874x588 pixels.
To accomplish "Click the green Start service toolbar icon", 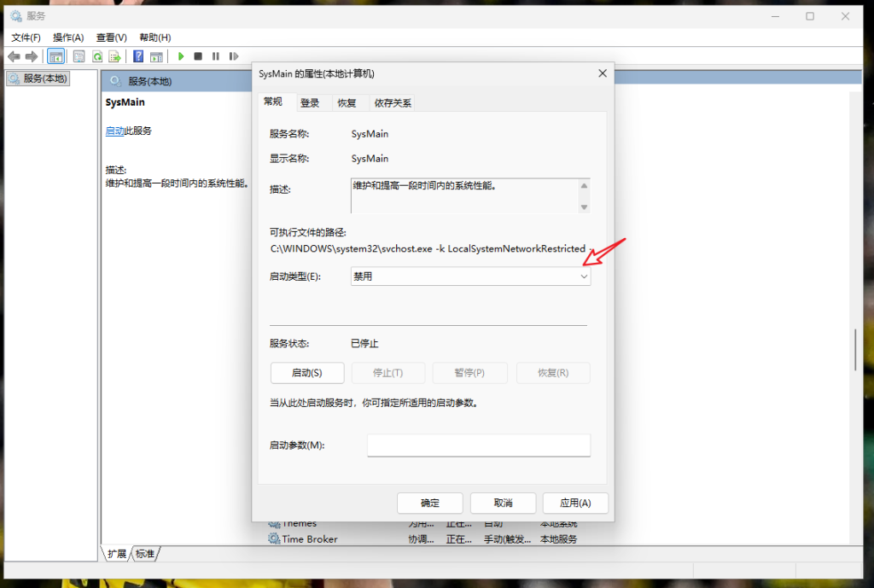I will (x=181, y=56).
